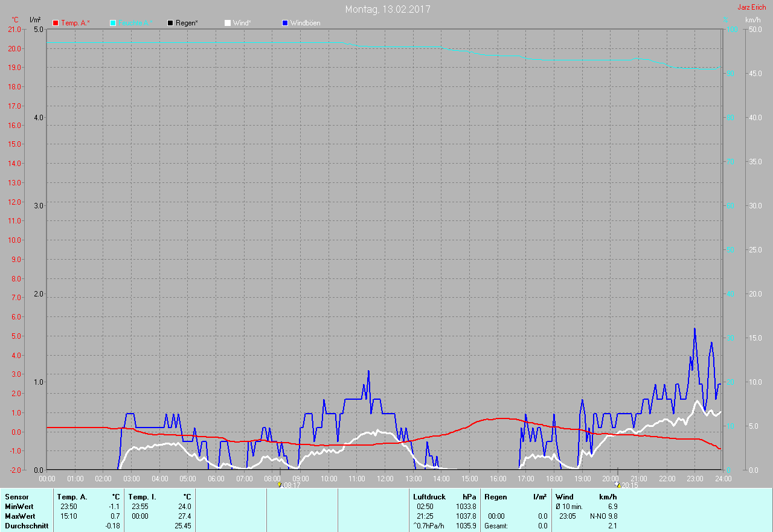This screenshot has width=773, height=532.
Task: Select the maximum outdoor temperature value "0.7"
Action: tap(115, 516)
